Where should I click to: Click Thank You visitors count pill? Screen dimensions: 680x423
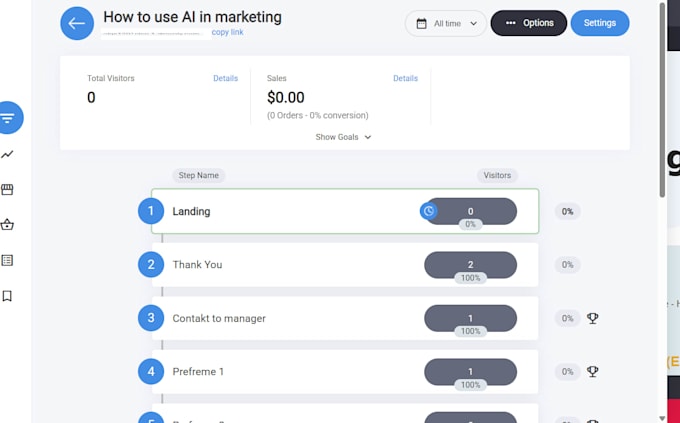coord(471,265)
